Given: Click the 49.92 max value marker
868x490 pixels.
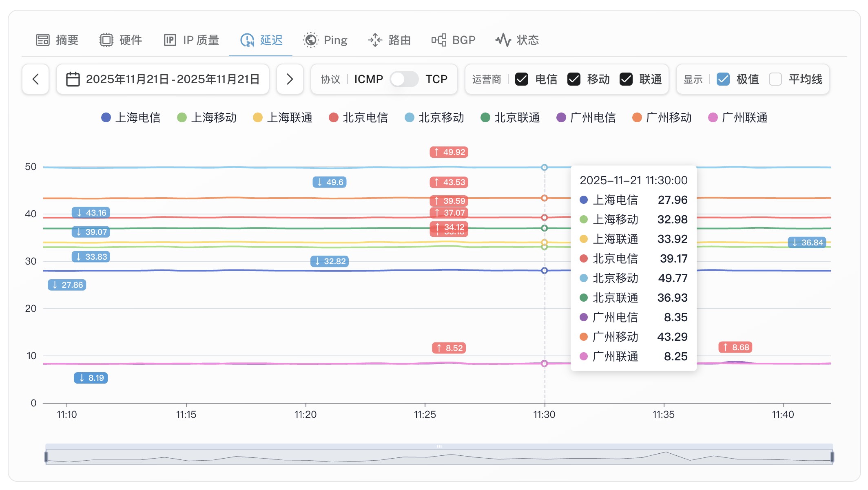Looking at the screenshot, I should (449, 152).
